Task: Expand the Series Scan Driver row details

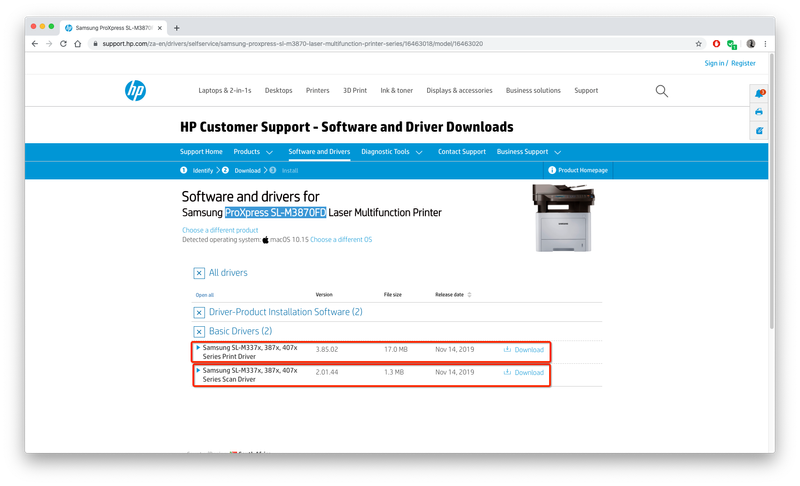Action: (198, 370)
